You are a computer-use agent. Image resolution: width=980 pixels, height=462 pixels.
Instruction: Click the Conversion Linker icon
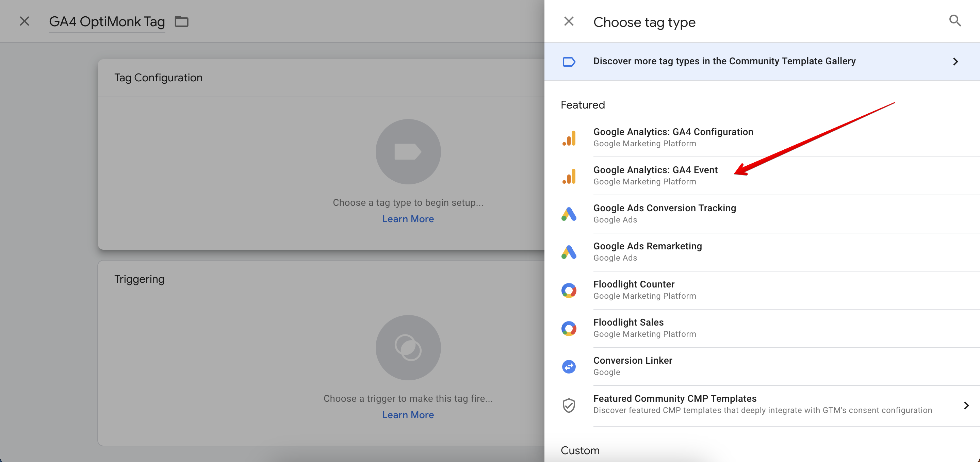click(569, 366)
